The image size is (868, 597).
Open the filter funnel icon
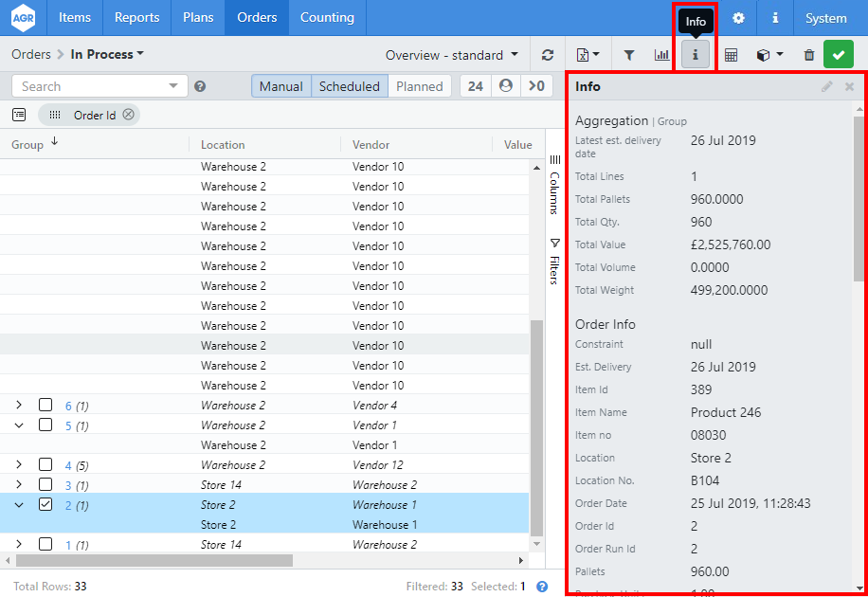[629, 55]
